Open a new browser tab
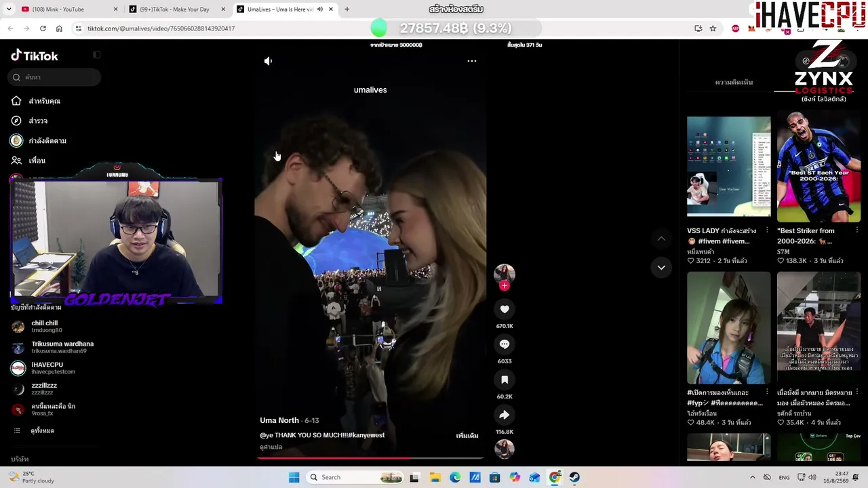The width and height of the screenshot is (868, 488). click(347, 9)
